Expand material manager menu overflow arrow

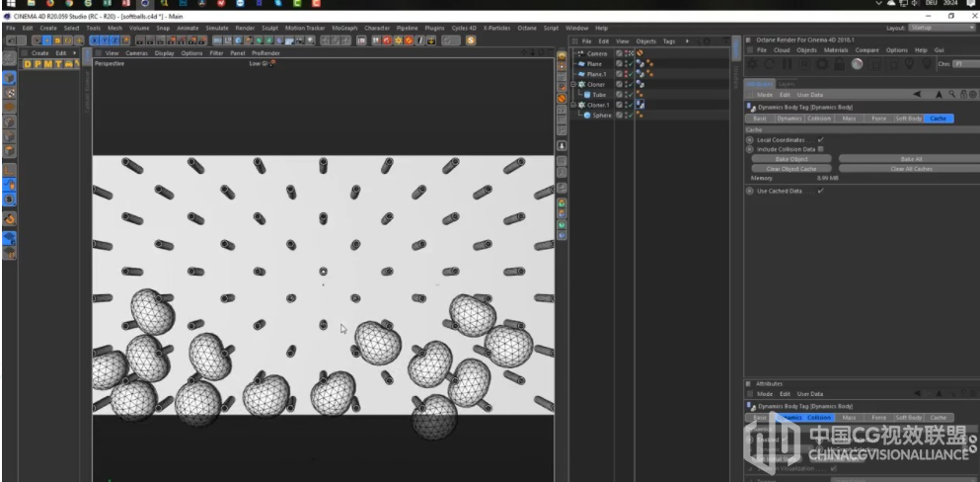click(75, 53)
